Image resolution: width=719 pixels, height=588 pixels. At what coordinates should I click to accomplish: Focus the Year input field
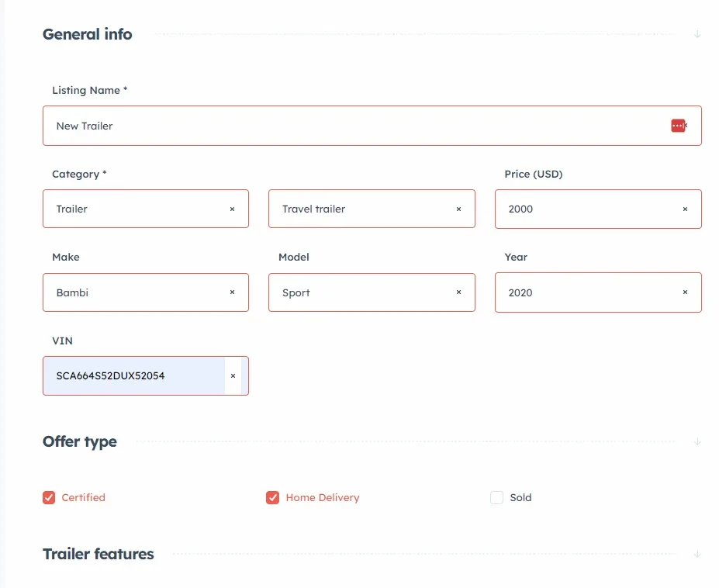pos(599,292)
